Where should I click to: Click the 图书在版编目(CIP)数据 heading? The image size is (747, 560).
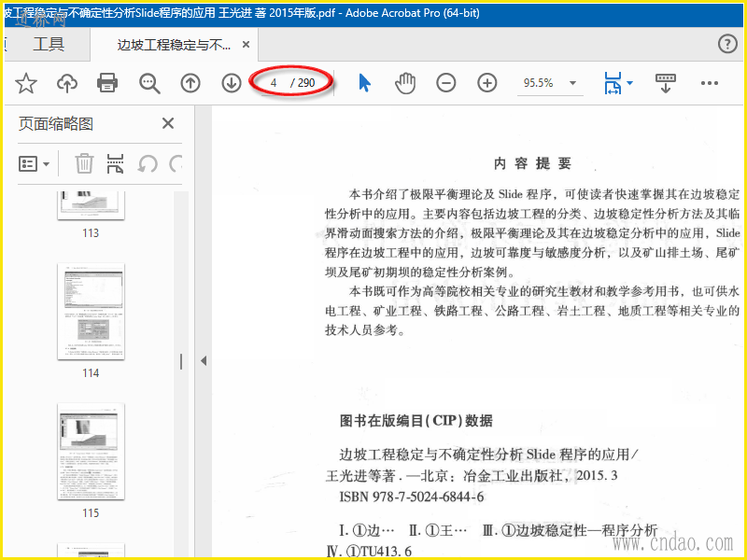tap(416, 421)
